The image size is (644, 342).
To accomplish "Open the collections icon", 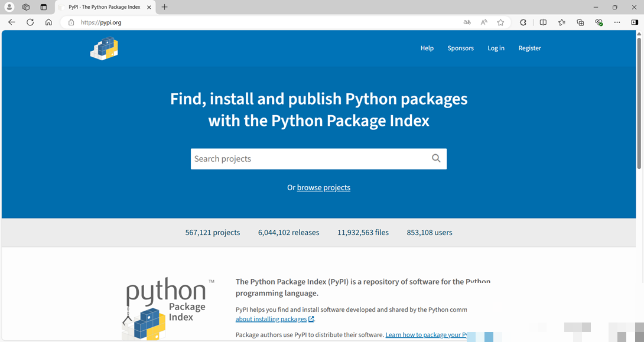I will [x=580, y=22].
